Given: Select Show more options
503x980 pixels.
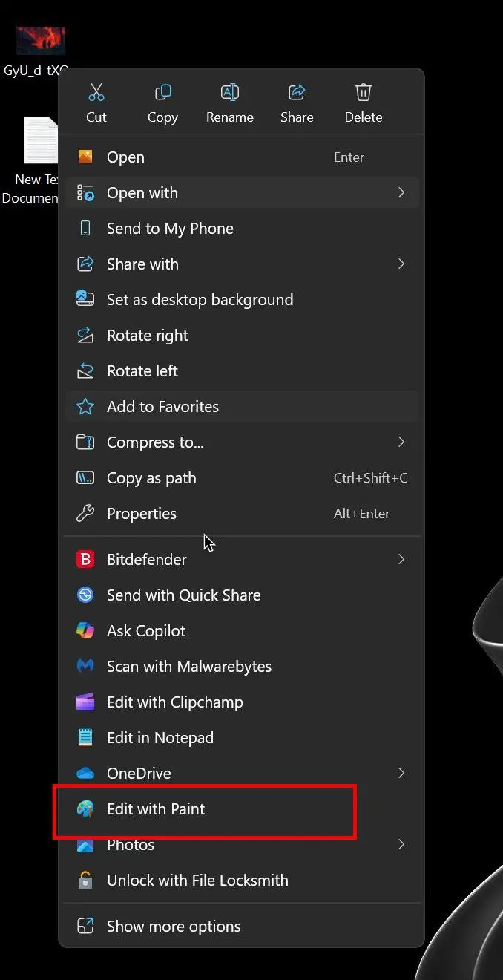Looking at the screenshot, I should click(242, 927).
